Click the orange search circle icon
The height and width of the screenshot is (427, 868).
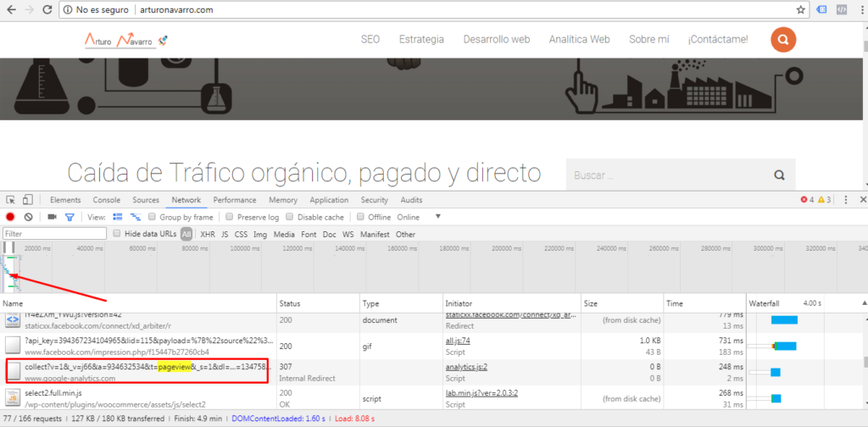click(783, 39)
